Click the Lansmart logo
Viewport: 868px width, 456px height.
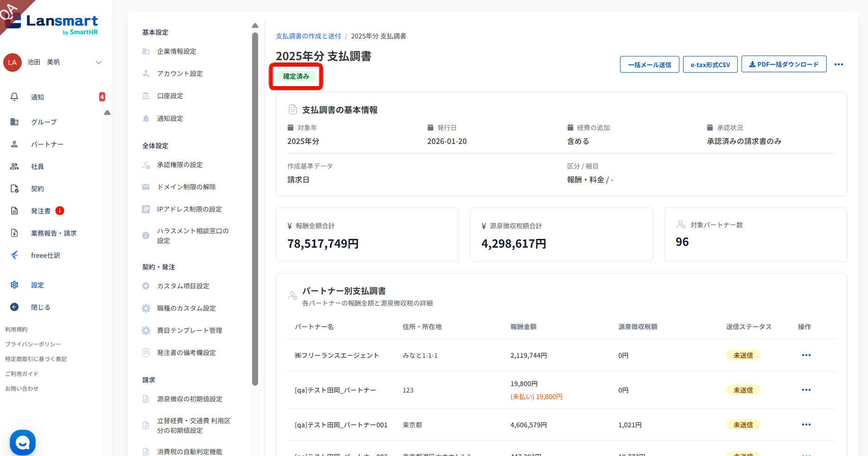coord(56,23)
